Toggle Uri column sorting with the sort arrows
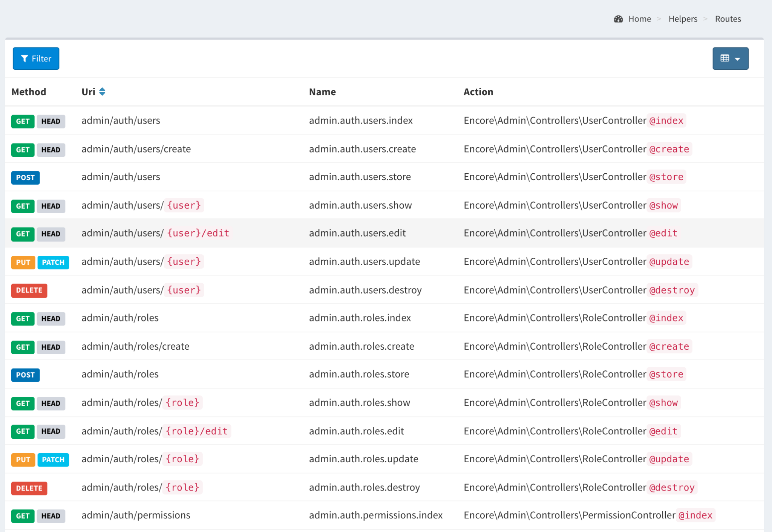Image resolution: width=772 pixels, height=532 pixels. coord(102,92)
